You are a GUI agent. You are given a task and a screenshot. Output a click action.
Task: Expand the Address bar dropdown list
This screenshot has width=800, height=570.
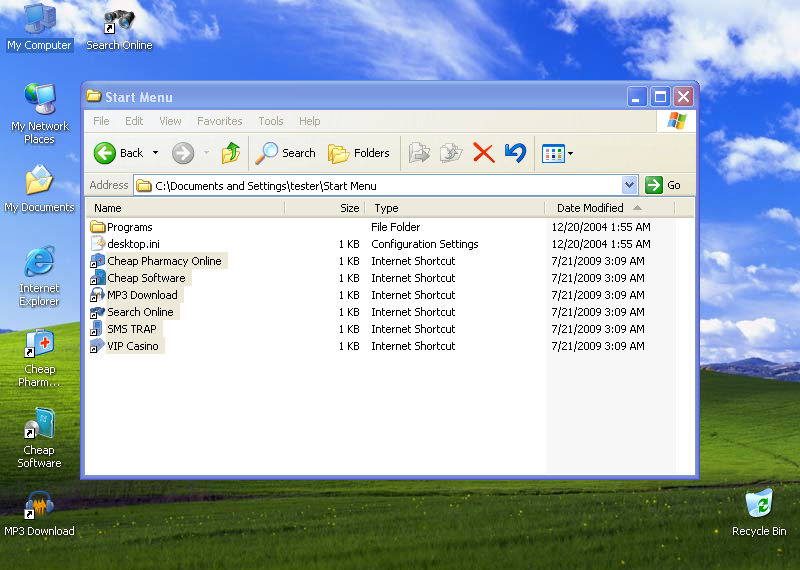[x=630, y=185]
